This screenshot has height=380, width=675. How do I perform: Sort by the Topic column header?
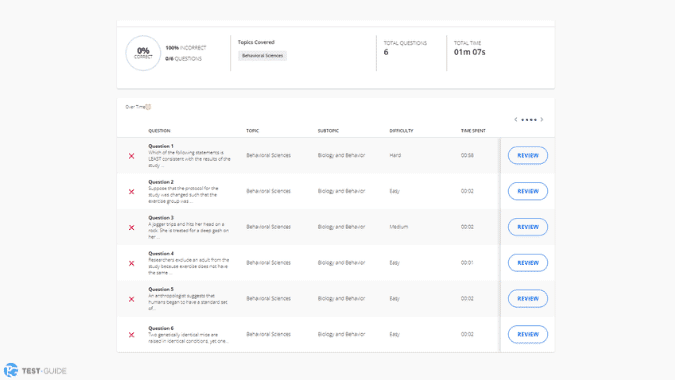pos(253,131)
